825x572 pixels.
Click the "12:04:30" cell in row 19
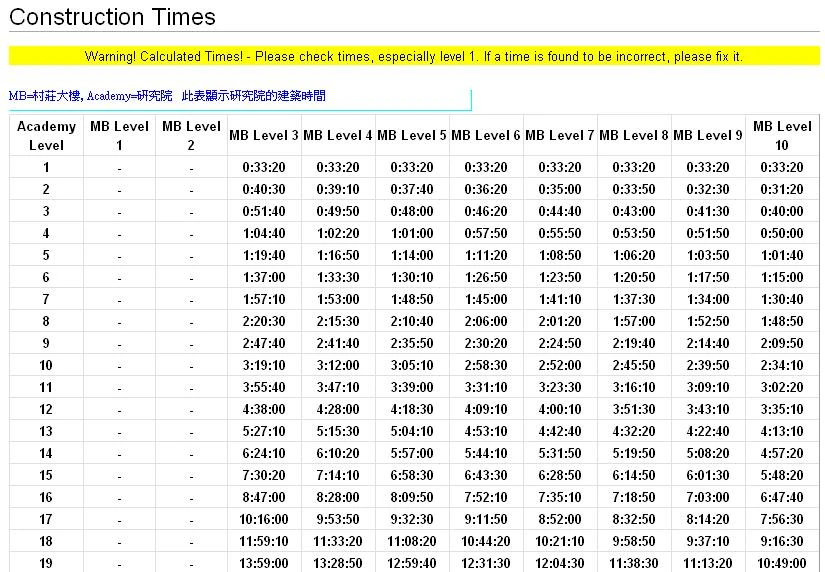560,563
